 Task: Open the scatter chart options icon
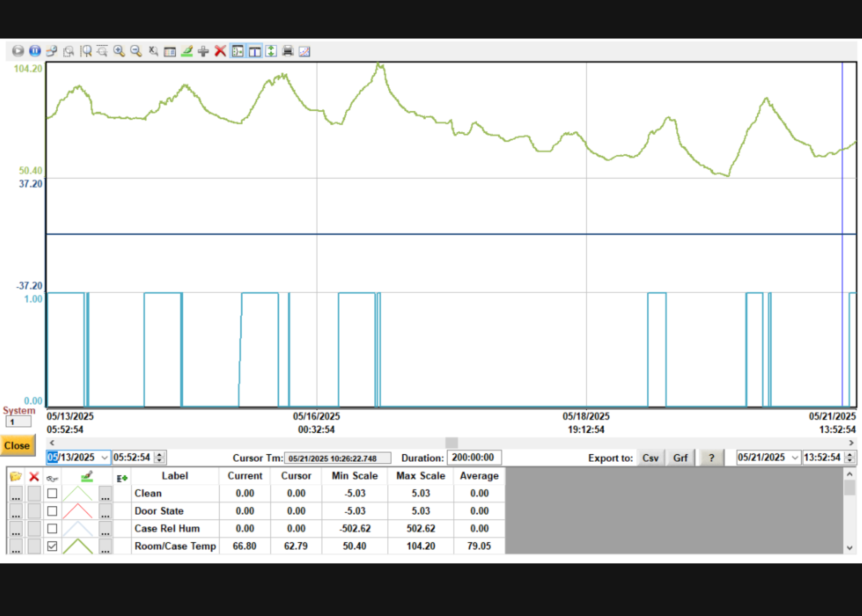304,52
